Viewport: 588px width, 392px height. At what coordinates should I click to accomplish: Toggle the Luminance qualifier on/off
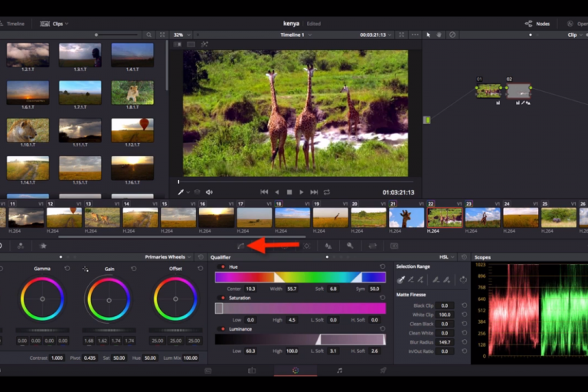click(223, 329)
